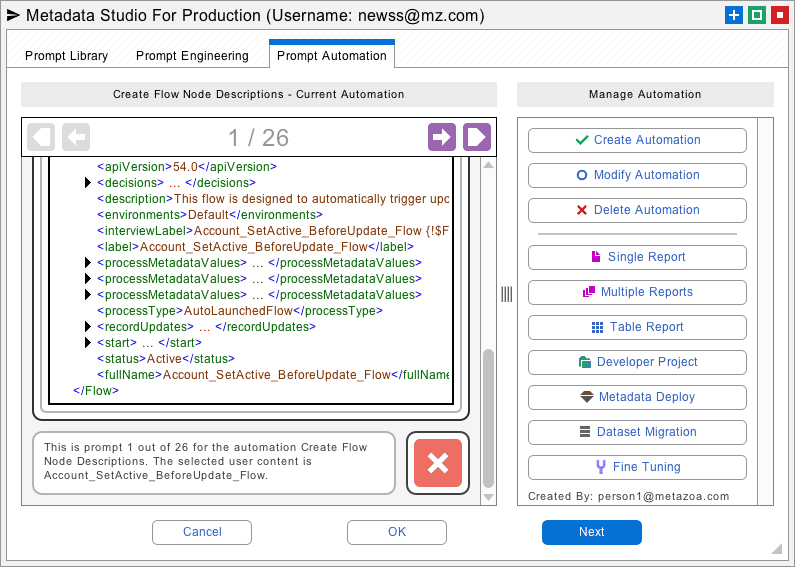Click the prompt status message box
Image resolution: width=795 pixels, height=567 pixels.
(213, 463)
